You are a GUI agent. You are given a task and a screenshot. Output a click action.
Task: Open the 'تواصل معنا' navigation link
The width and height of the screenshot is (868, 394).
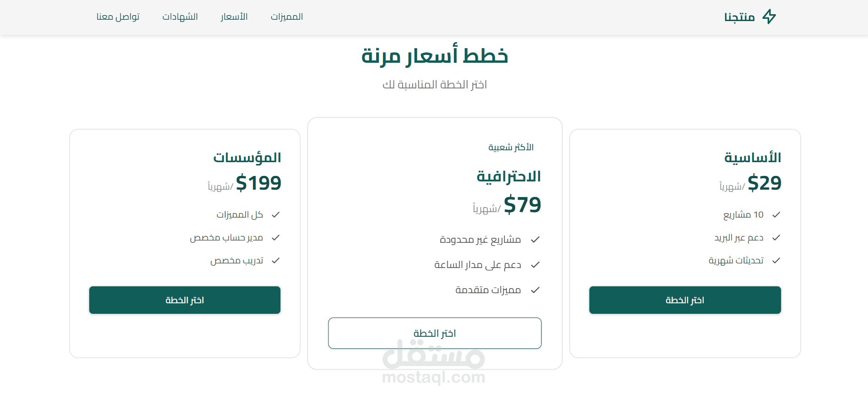pyautogui.click(x=118, y=16)
